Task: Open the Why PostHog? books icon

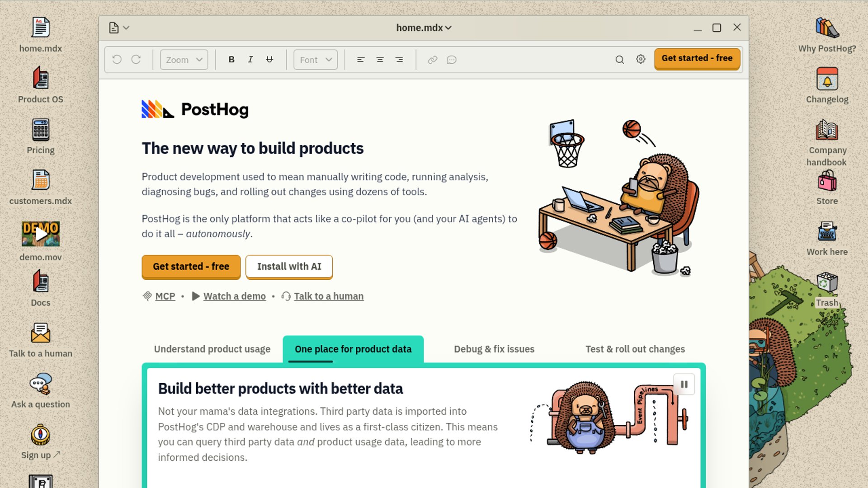Action: (827, 35)
